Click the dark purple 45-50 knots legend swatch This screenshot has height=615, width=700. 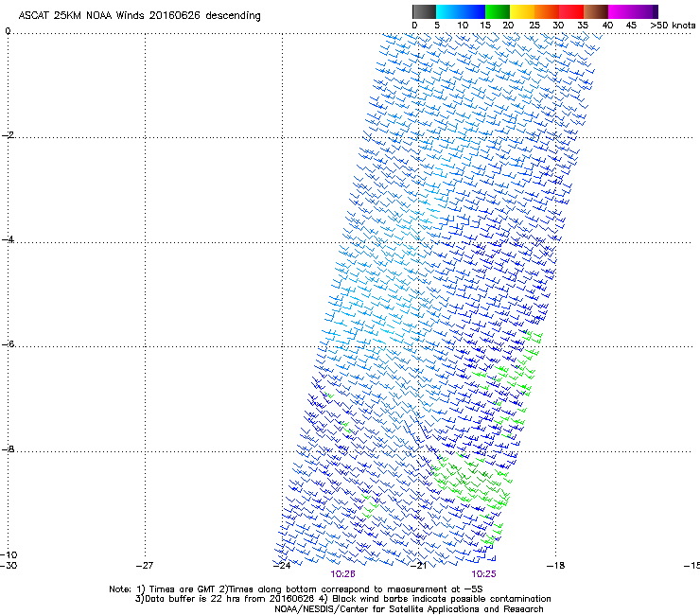(x=645, y=11)
